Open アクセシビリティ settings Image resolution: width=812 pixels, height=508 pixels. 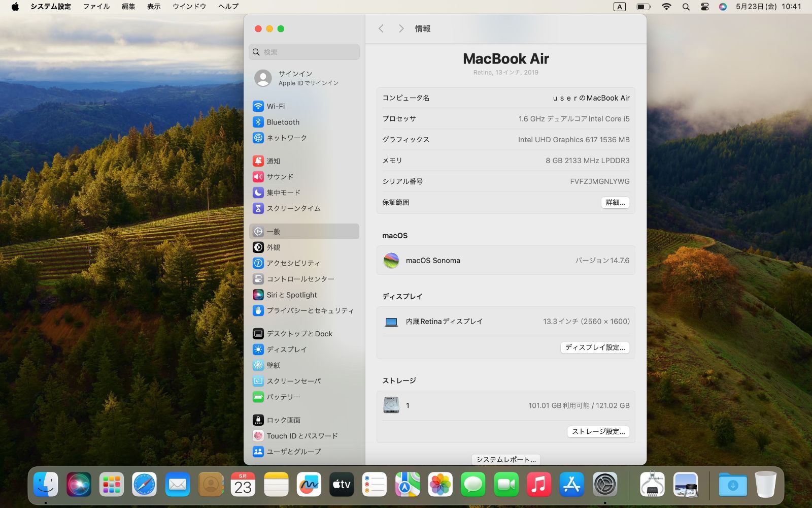304,263
